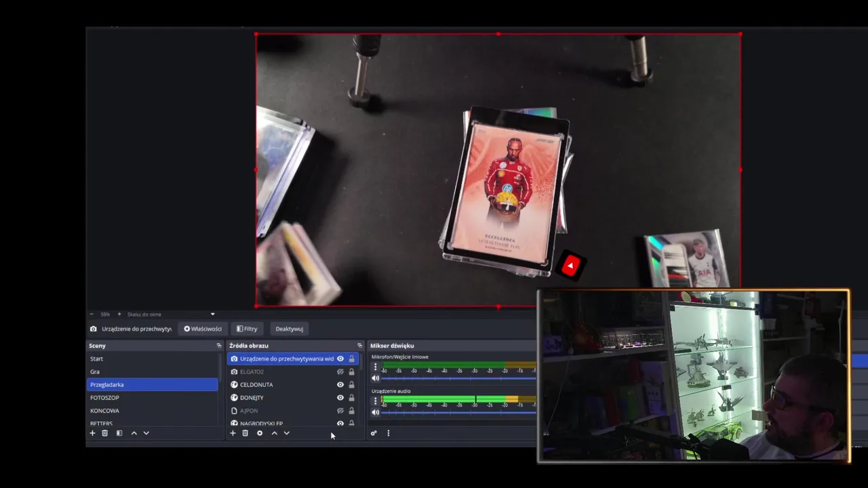Image resolution: width=868 pixels, height=488 pixels.
Task: Hide Urządzenie do przechwytywania wid source
Action: click(340, 359)
